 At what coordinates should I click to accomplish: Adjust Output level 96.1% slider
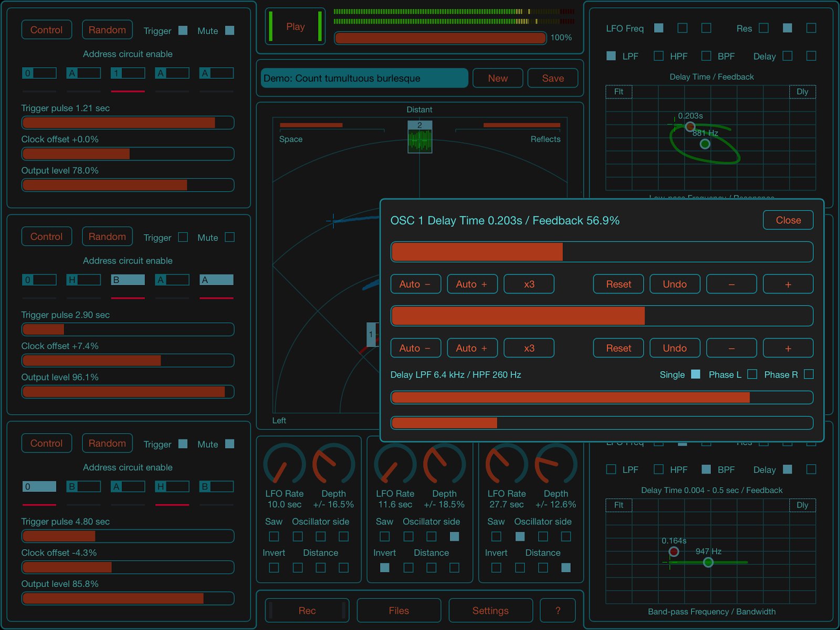[128, 392]
